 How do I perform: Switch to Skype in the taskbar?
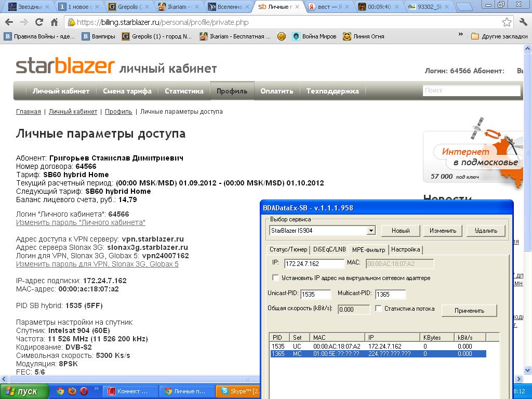coord(239,391)
